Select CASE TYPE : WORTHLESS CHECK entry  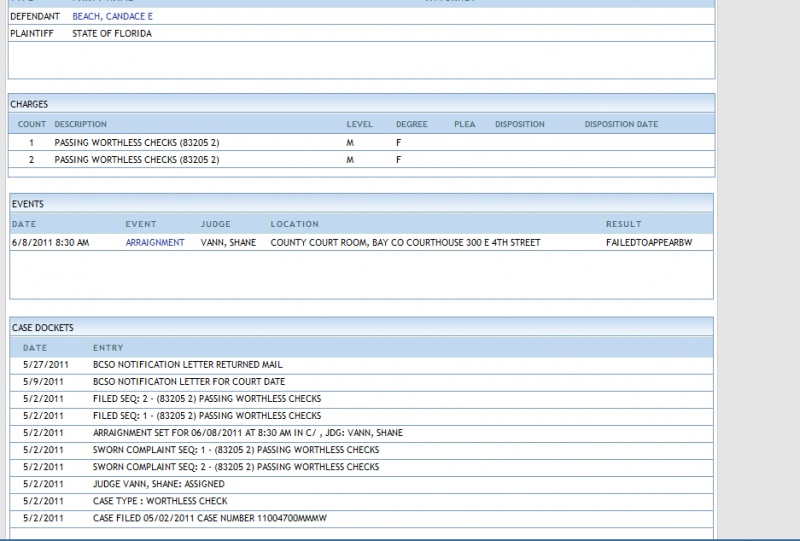(160, 501)
